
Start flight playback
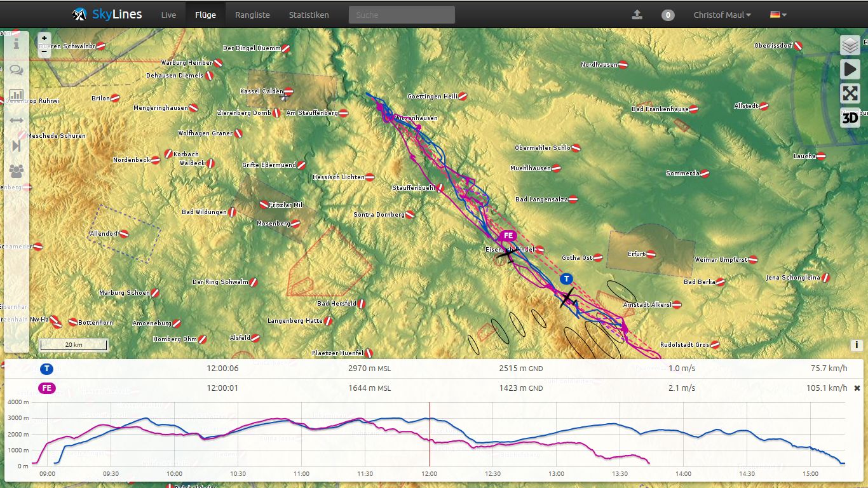850,69
